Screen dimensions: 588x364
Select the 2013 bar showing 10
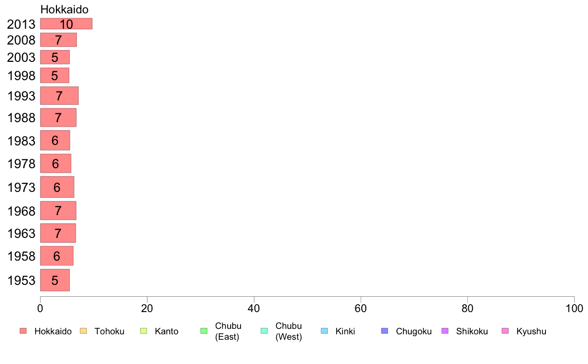(x=66, y=24)
